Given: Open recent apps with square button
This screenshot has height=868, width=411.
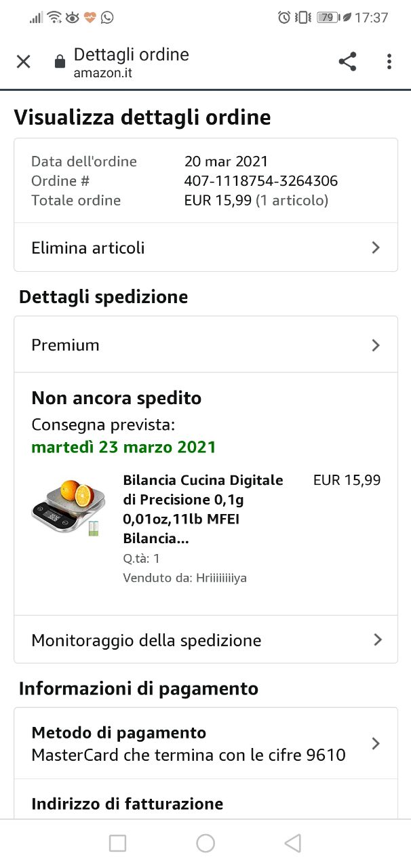Looking at the screenshot, I should point(117,843).
